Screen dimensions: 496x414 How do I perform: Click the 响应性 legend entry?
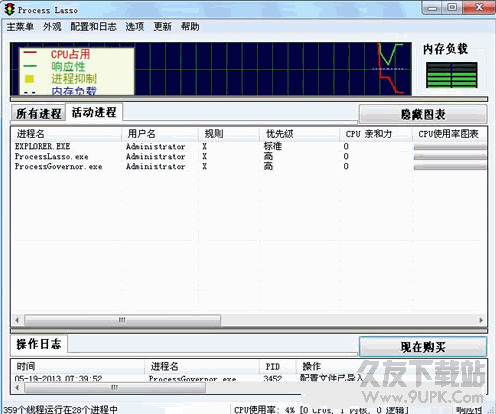click(x=68, y=66)
